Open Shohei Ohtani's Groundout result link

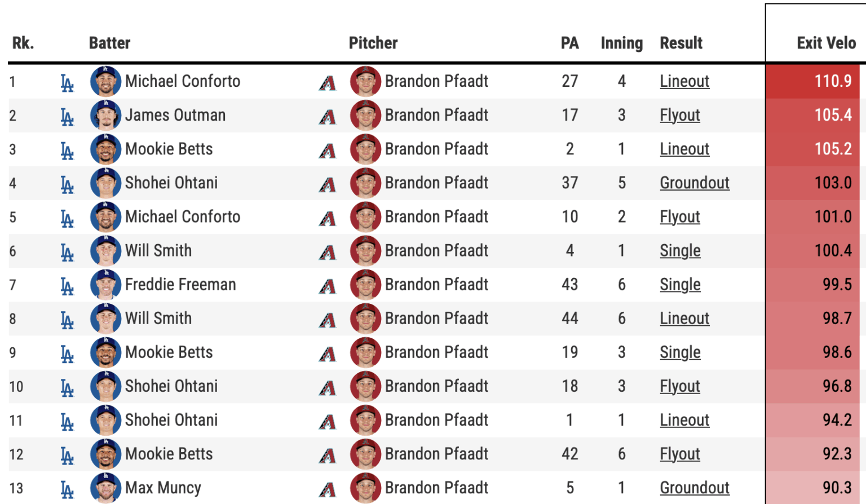(695, 183)
